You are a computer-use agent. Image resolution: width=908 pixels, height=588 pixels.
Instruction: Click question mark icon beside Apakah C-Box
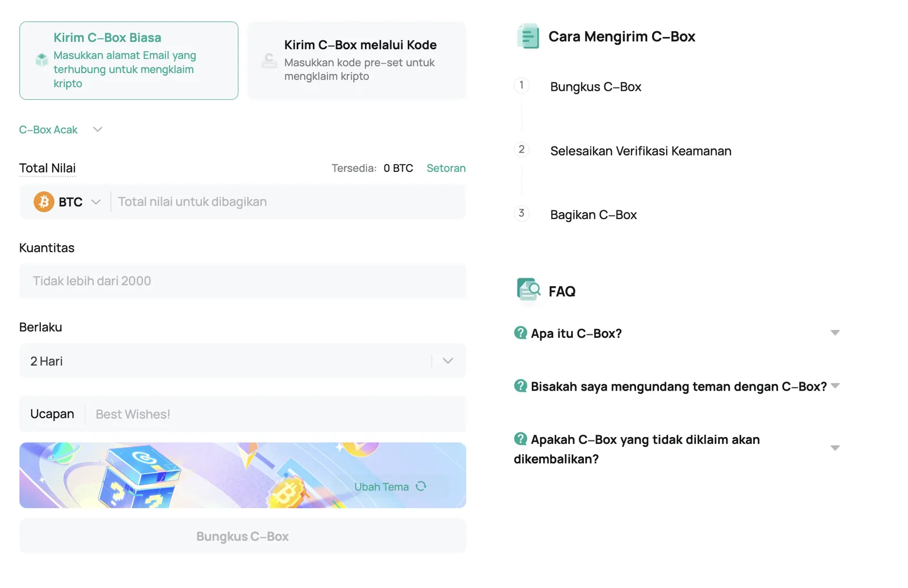point(520,439)
